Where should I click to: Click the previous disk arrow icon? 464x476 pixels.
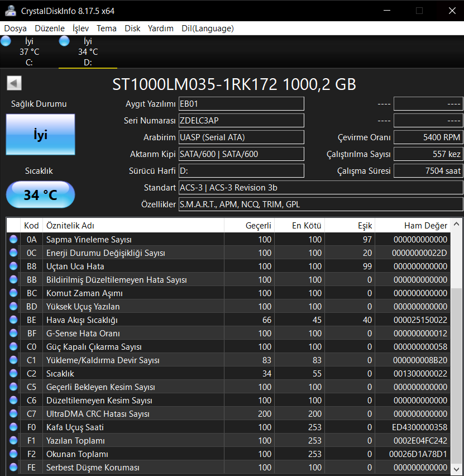pyautogui.click(x=15, y=84)
